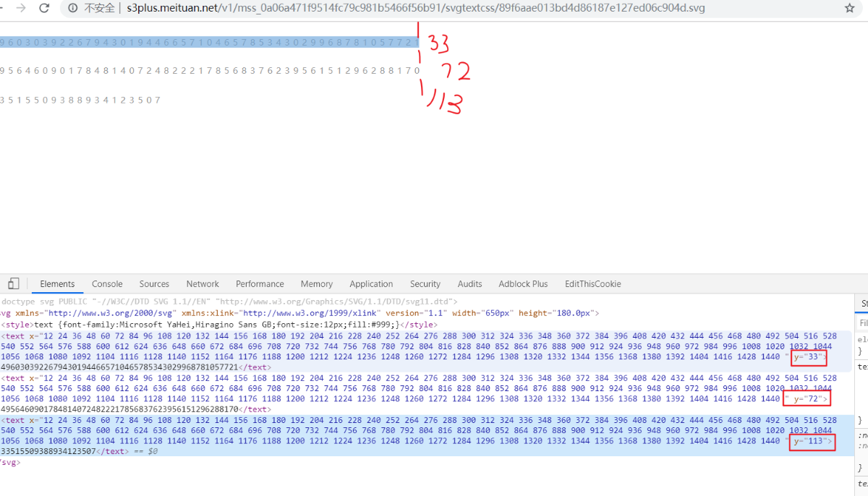The height and width of the screenshot is (496, 868).
Task: Bookmark this page with the star icon
Action: [x=849, y=9]
